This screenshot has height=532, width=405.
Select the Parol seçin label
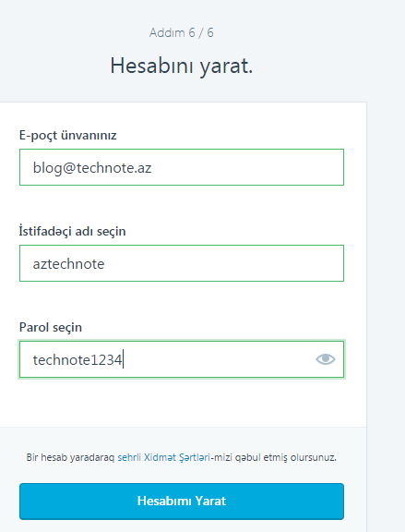pos(51,327)
